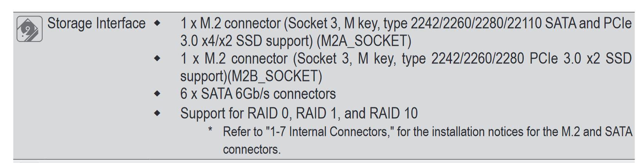Click the "Support for" words before RAID
The image size is (644, 163).
211,113
